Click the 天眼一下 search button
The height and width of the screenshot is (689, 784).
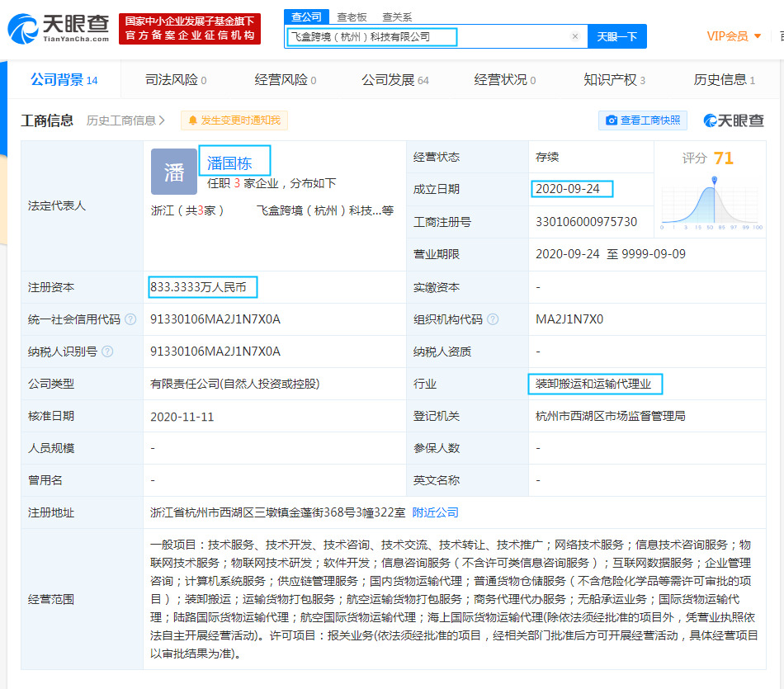coord(617,36)
